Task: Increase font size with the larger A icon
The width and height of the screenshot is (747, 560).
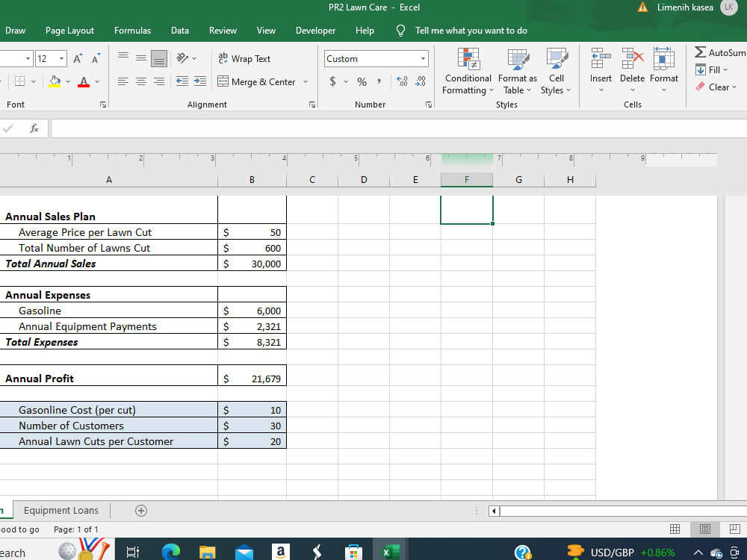Action: click(77, 58)
